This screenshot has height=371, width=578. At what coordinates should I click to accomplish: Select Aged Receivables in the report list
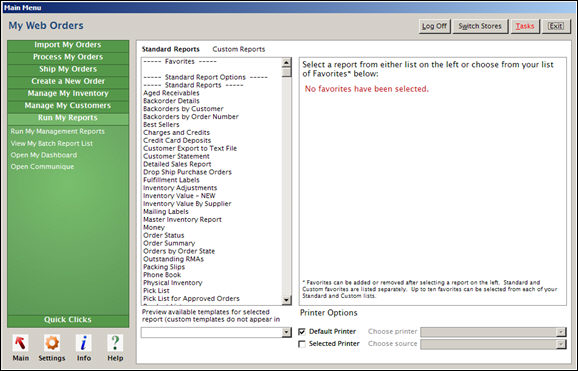pyautogui.click(x=171, y=93)
